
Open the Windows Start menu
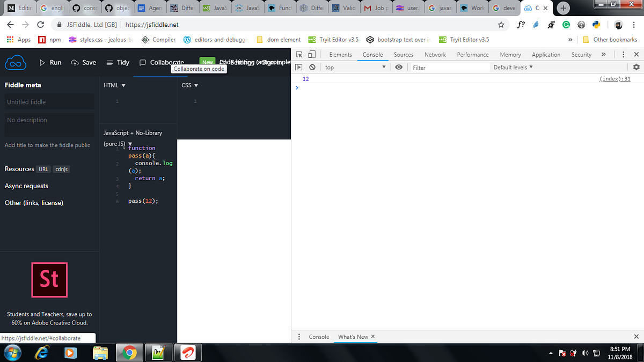click(x=12, y=353)
